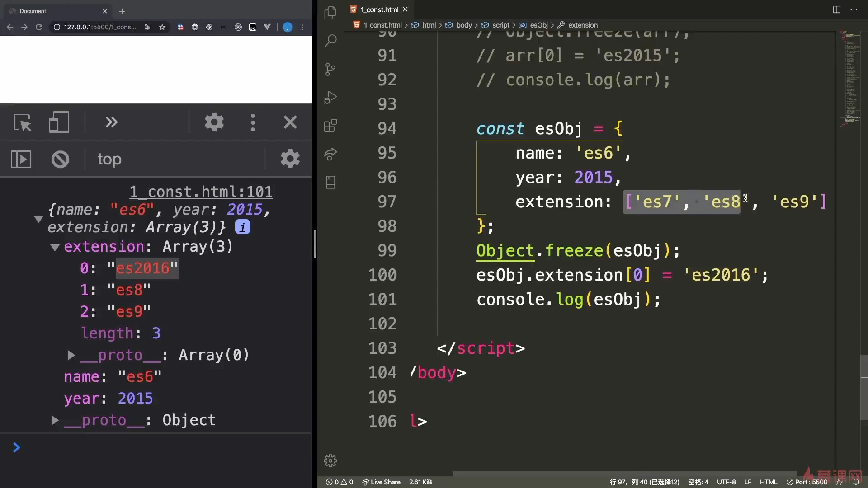Reload the browser page

(39, 27)
